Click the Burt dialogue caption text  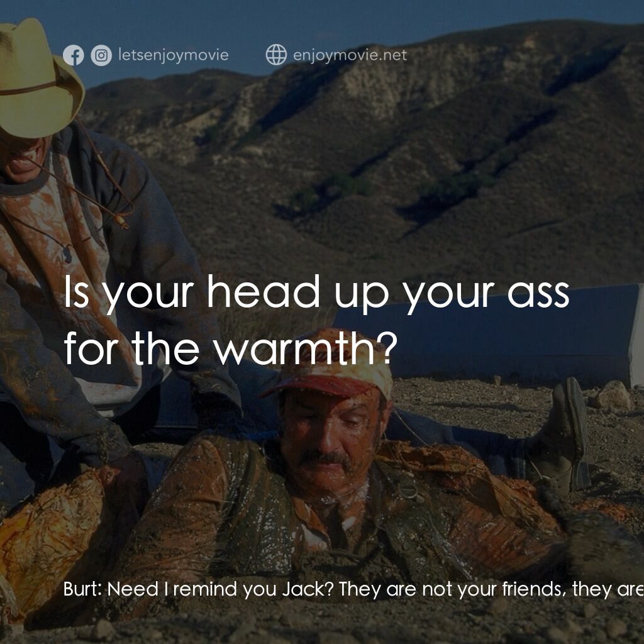coord(353,589)
